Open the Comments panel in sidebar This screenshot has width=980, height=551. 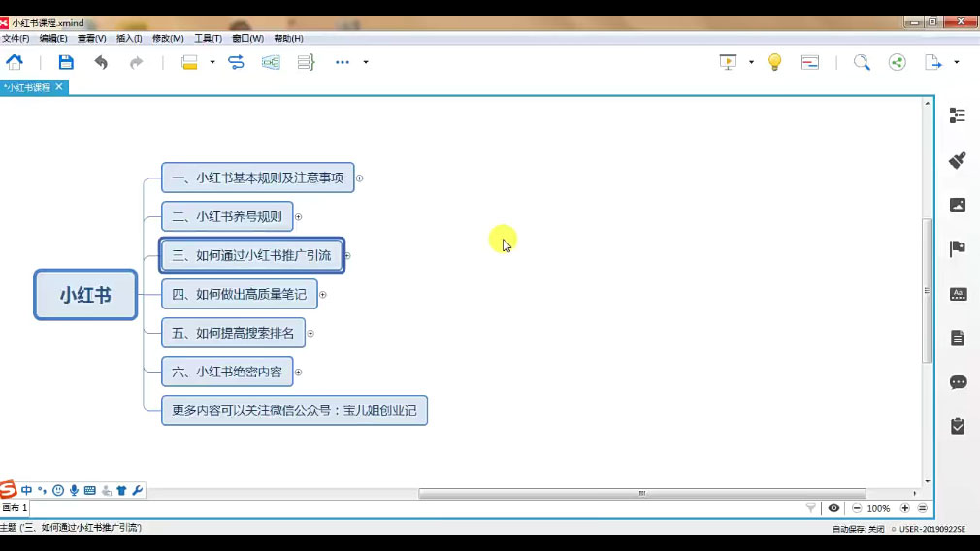[958, 382]
